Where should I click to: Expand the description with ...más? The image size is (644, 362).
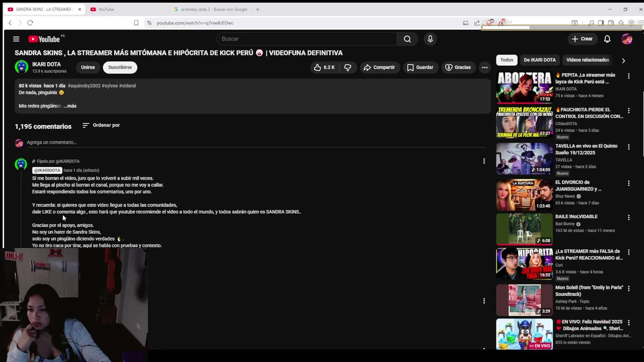[x=70, y=106]
